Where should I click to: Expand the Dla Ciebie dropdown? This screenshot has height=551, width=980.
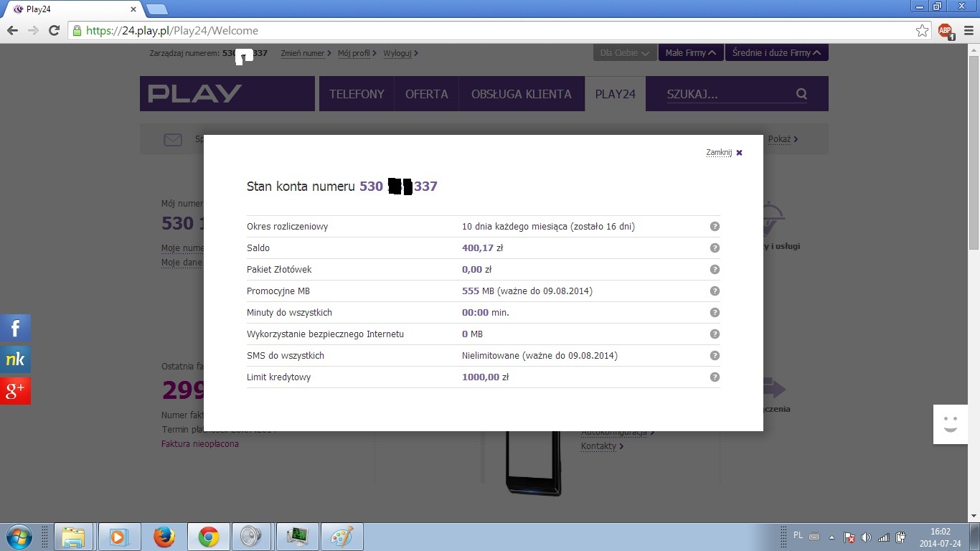pyautogui.click(x=625, y=52)
